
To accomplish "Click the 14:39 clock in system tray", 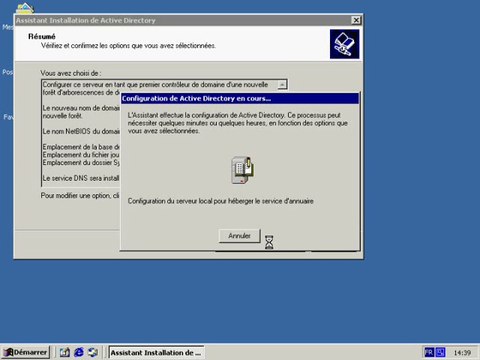I will (462, 352).
